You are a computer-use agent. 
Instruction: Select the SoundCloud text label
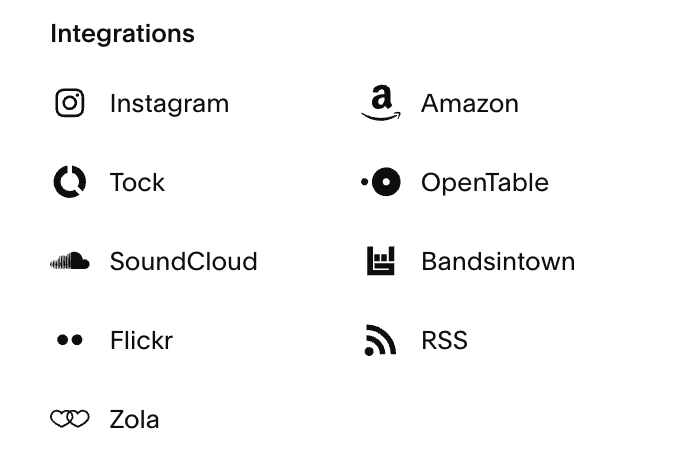point(183,261)
